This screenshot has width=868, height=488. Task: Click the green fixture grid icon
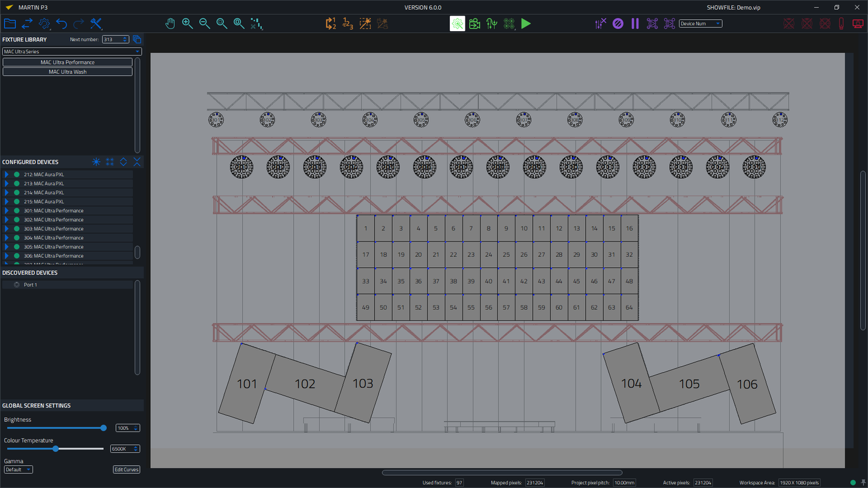click(509, 23)
